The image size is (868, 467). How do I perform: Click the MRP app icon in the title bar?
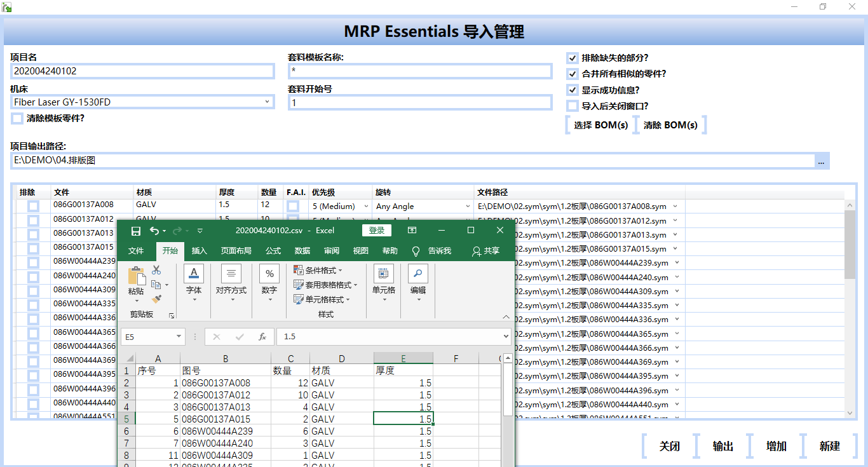coord(6,6)
